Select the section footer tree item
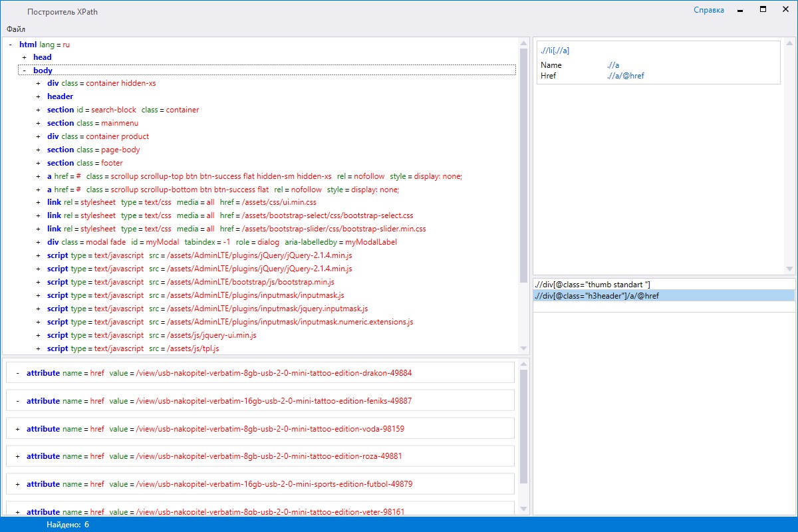 click(84, 163)
